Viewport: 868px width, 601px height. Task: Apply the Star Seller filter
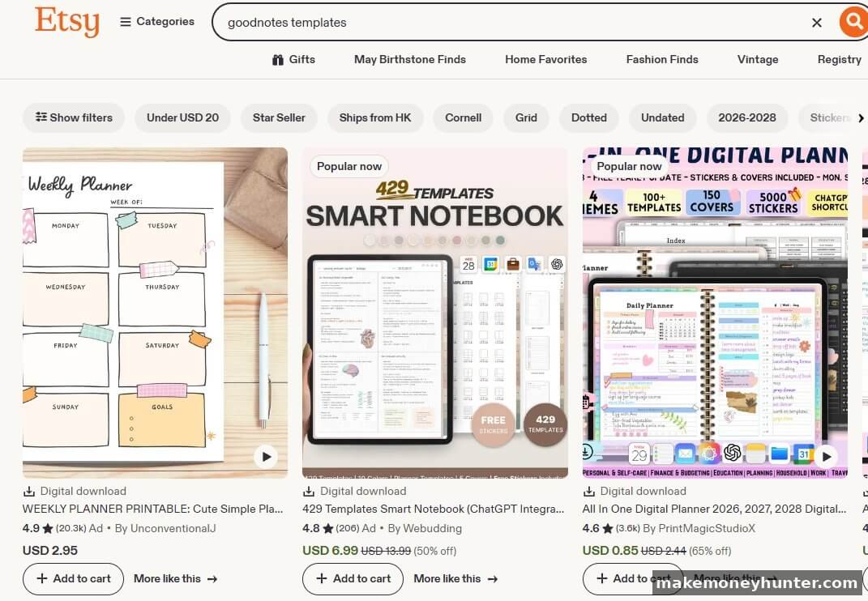point(279,117)
